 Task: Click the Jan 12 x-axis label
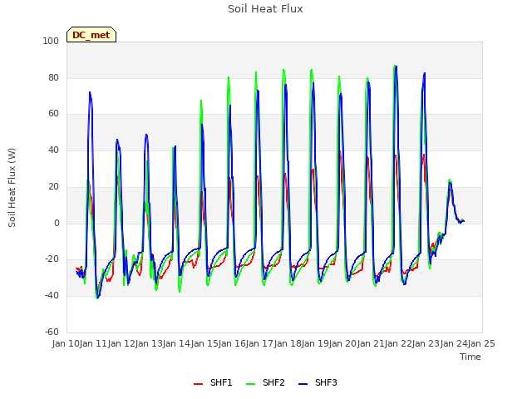coord(121,343)
